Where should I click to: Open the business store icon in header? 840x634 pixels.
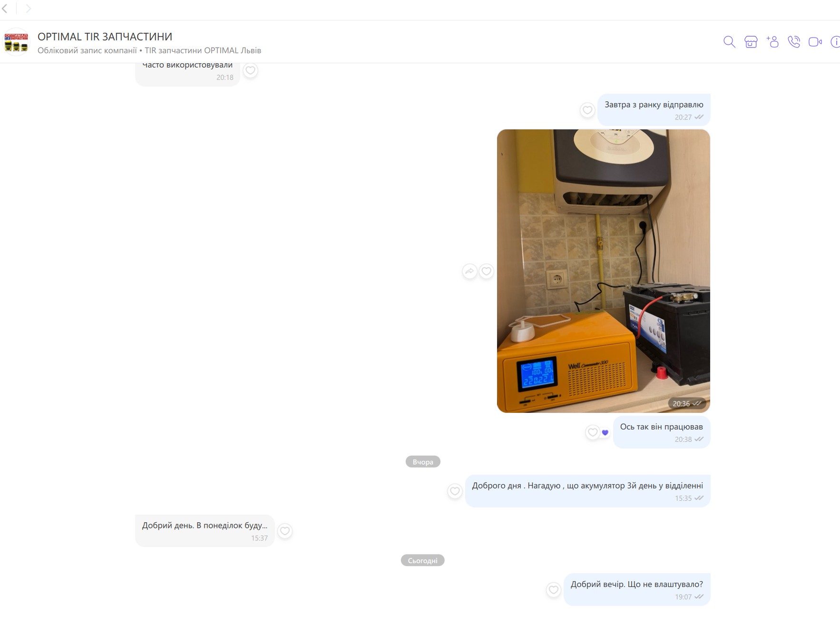click(x=751, y=42)
